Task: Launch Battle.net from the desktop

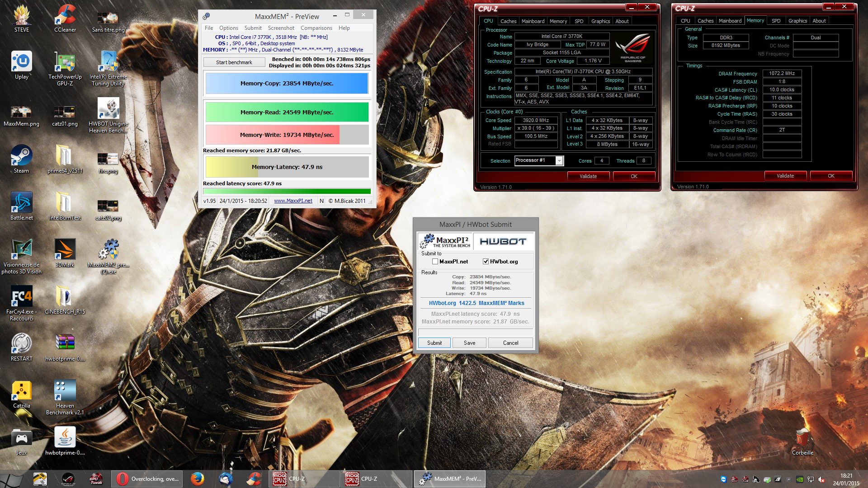Action: 21,206
